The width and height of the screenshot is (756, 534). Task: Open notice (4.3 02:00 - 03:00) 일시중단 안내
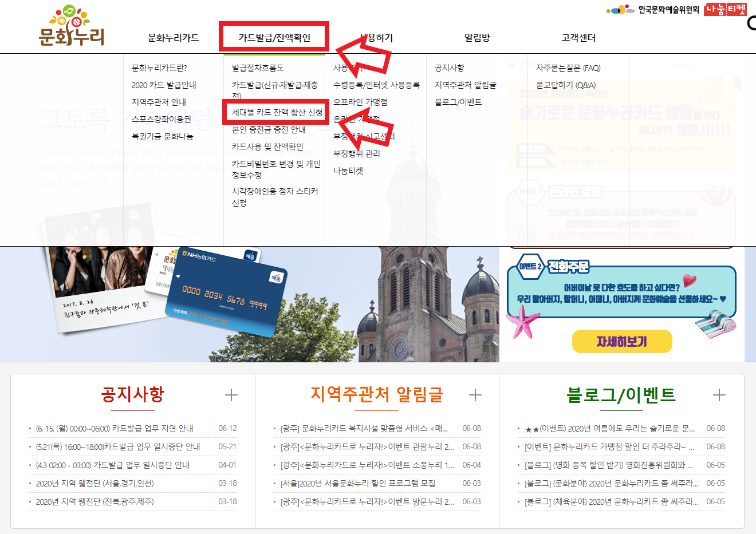click(113, 465)
